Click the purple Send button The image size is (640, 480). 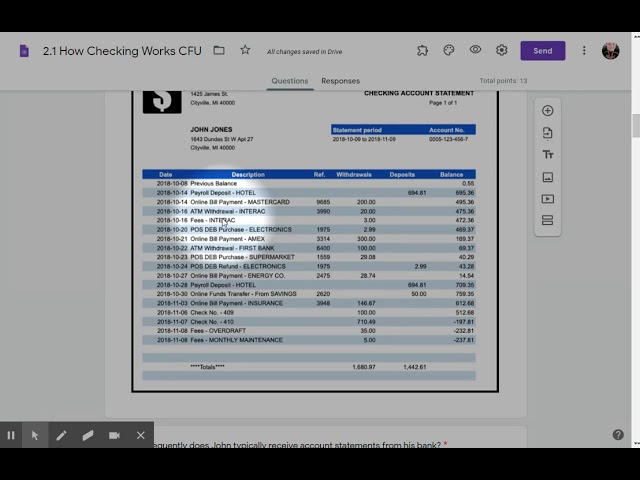click(542, 51)
